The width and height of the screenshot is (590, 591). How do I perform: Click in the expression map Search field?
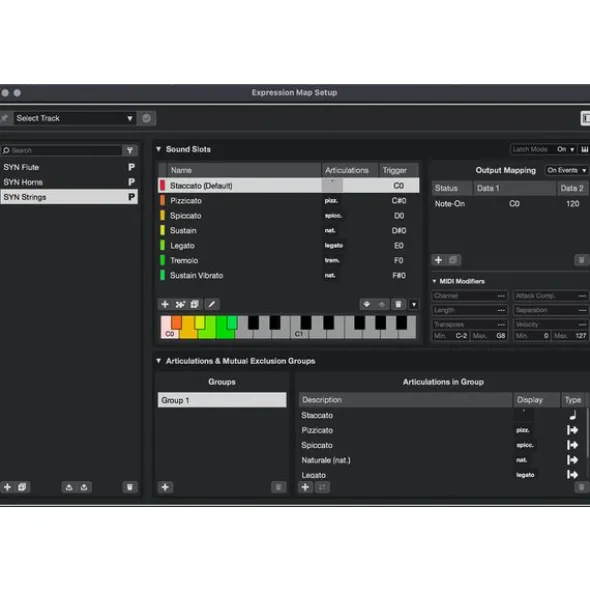coord(61,150)
